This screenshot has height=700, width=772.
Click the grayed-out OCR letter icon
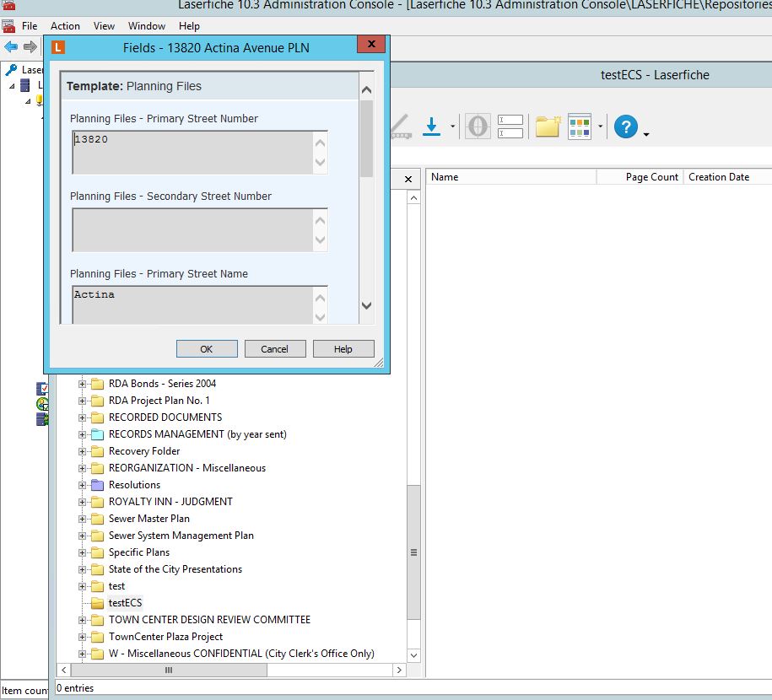click(478, 126)
